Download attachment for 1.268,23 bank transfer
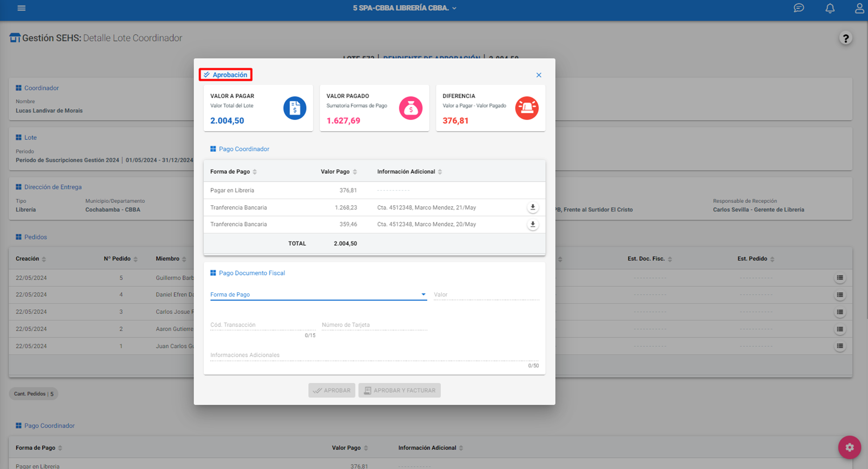Screen dimensions: 868x469 [x=532, y=207]
